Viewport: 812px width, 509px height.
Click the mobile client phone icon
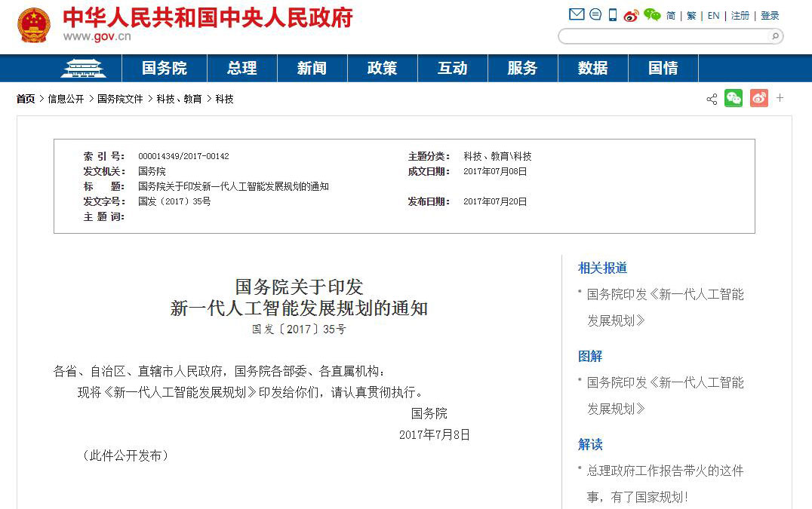pyautogui.click(x=613, y=14)
